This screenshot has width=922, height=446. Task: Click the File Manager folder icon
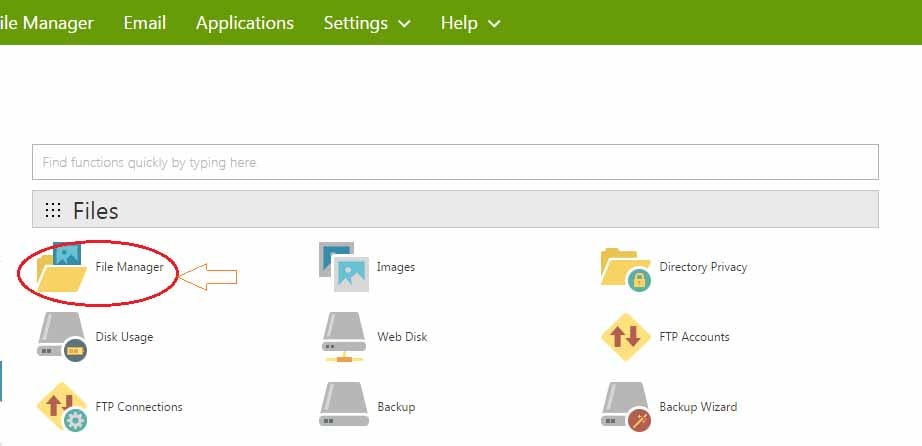[61, 267]
